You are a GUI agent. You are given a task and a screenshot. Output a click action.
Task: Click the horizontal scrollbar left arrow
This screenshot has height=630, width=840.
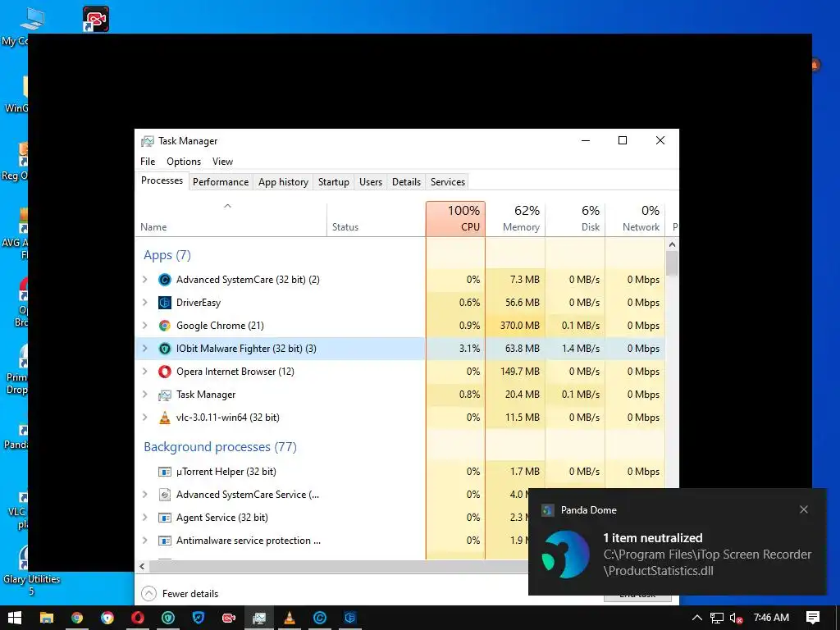pos(142,566)
